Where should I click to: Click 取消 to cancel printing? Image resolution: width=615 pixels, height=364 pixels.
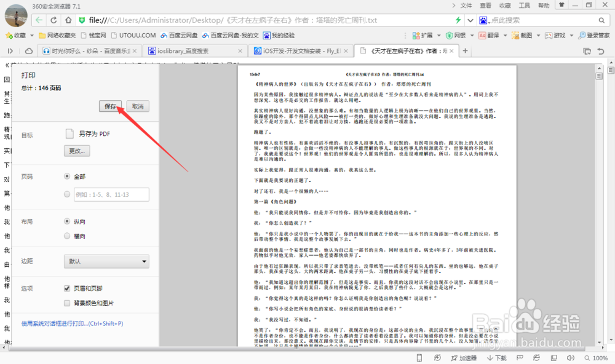click(x=138, y=106)
